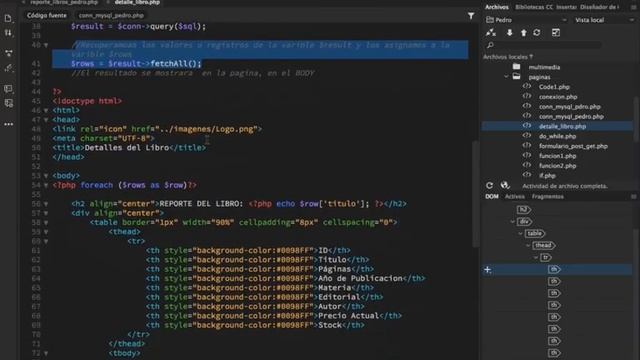Image resolution: width=640 pixels, height=360 pixels.
Task: Open the Vista local view dropdown
Action: [603, 20]
